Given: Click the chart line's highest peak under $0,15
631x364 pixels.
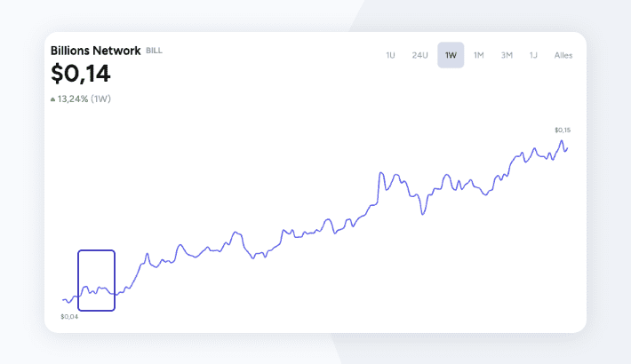Looking at the screenshot, I should (562, 141).
